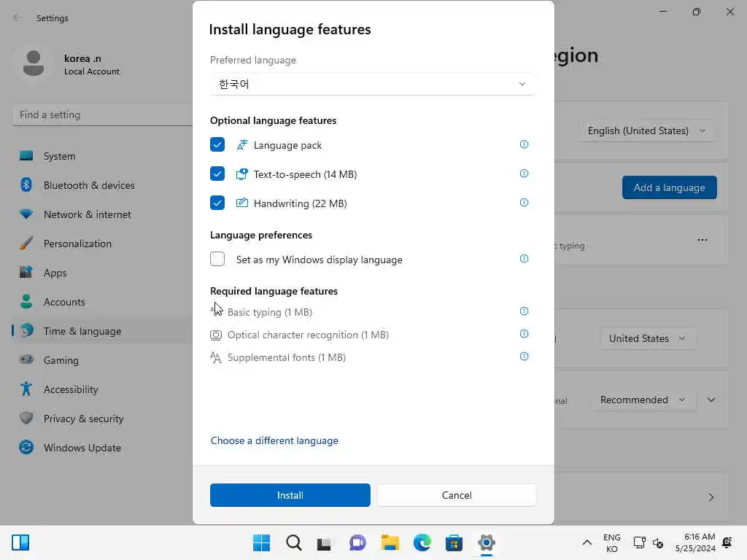Click the Settings back arrow
This screenshot has width=747, height=560.
(x=18, y=18)
